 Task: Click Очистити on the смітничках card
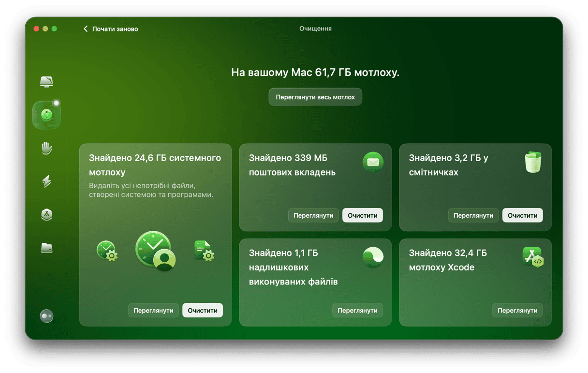pyautogui.click(x=522, y=215)
